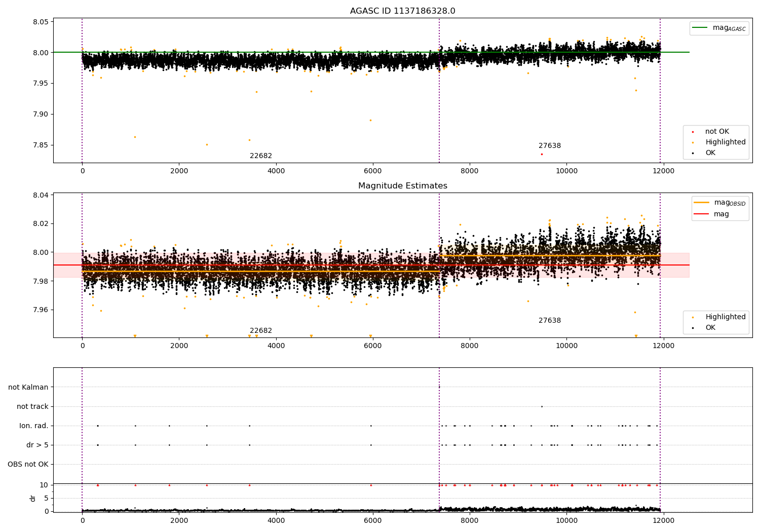Click the 7.90 tick label on top plot

click(x=41, y=114)
